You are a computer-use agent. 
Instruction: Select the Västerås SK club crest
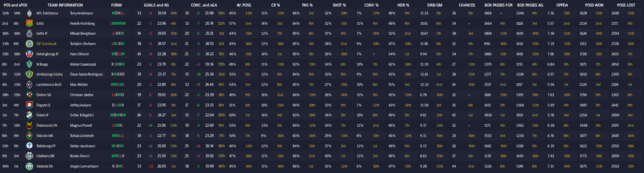(x=29, y=166)
